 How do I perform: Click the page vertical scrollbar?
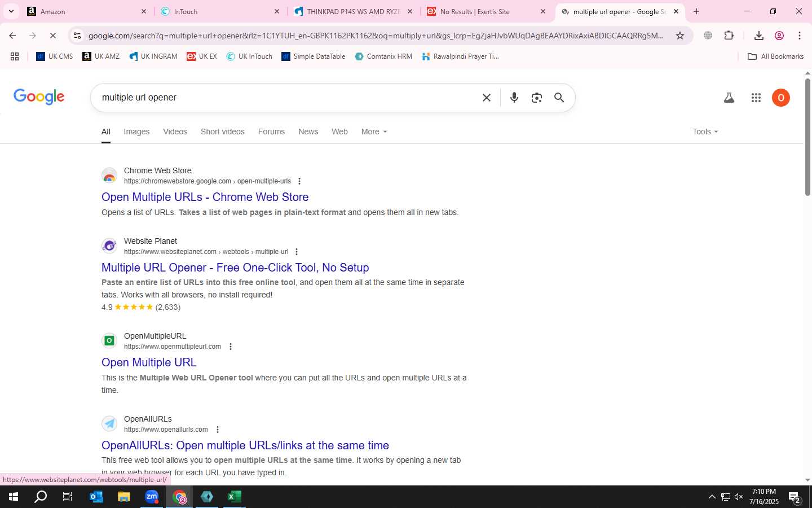[807, 137]
